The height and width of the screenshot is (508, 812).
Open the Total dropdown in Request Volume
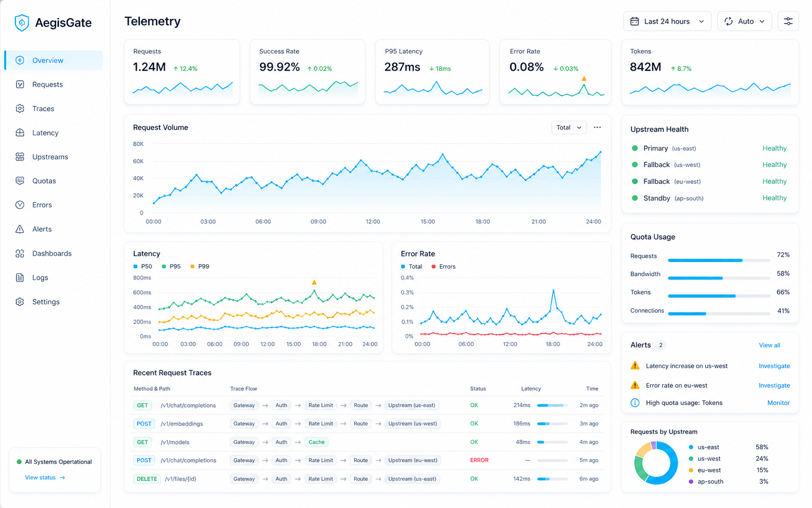click(569, 128)
